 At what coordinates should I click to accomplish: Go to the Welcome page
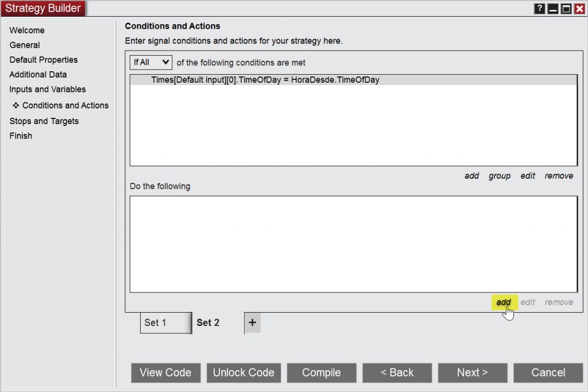(27, 30)
